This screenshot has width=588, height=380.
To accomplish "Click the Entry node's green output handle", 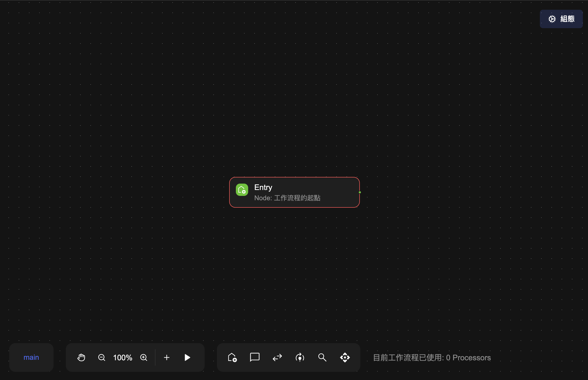I will click(360, 192).
